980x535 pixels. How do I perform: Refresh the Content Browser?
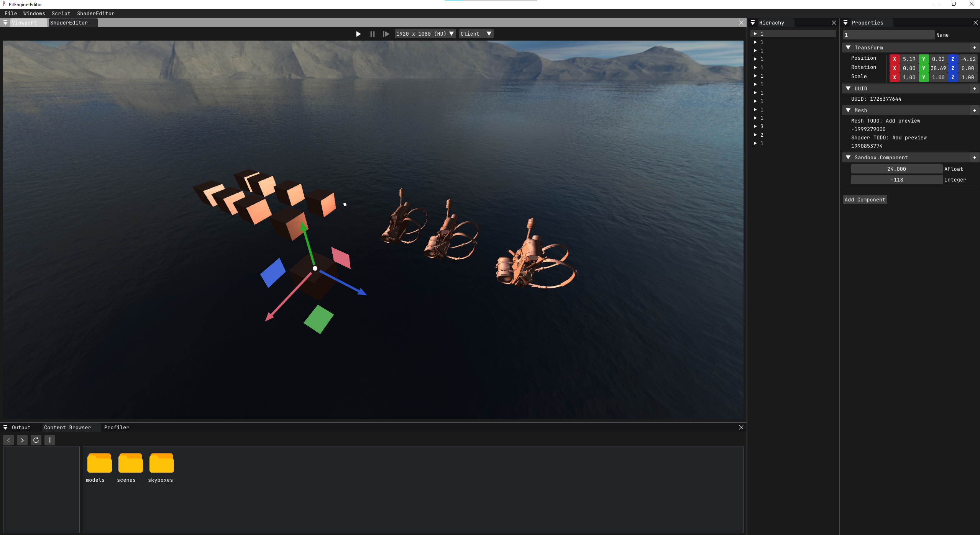click(x=35, y=440)
